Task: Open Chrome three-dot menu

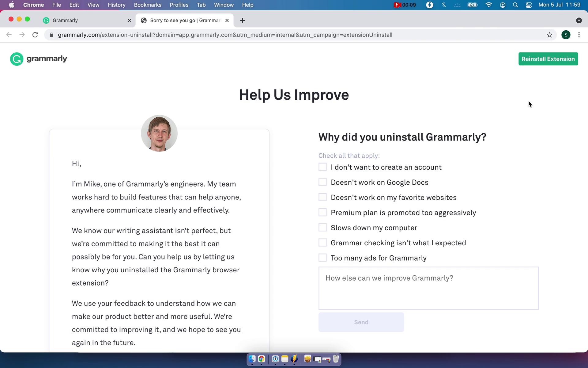Action: (579, 35)
